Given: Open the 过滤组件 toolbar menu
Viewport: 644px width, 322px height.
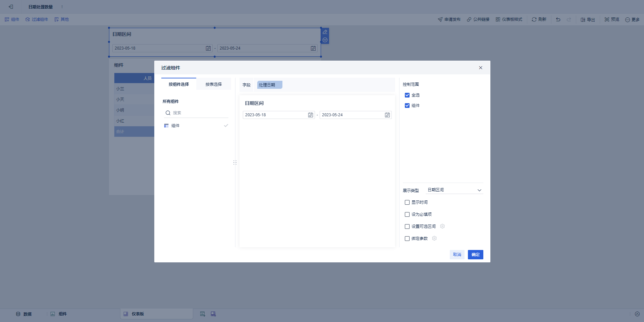Looking at the screenshot, I should pos(37,19).
